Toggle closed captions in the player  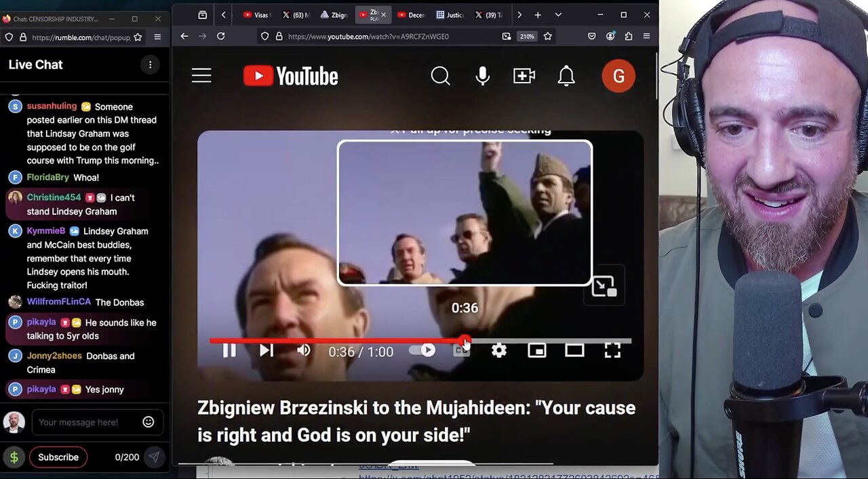[462, 350]
